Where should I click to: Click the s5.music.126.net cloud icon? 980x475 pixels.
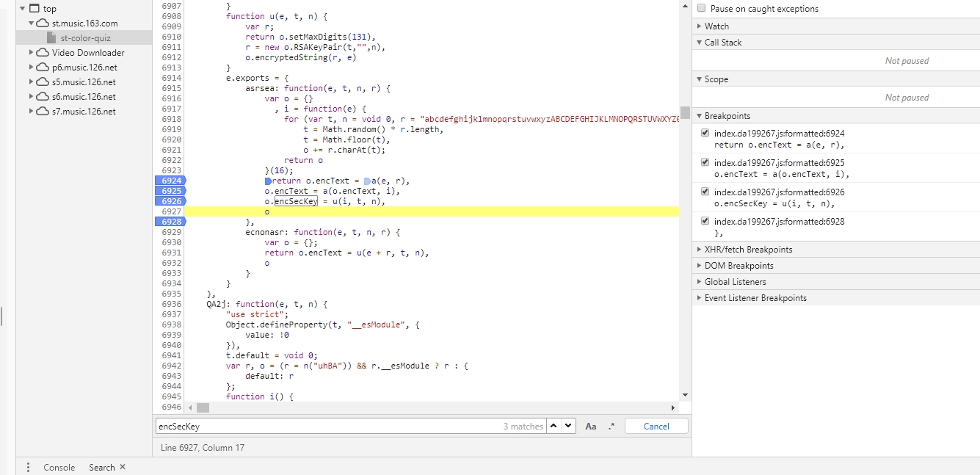click(x=43, y=82)
